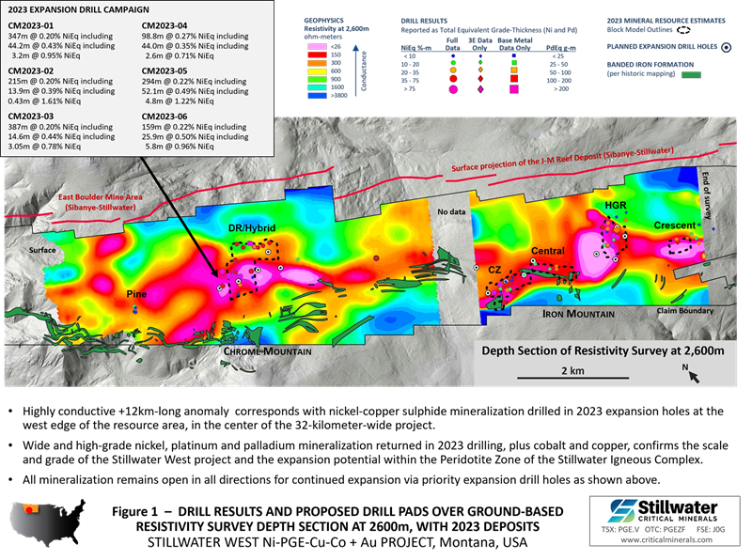Click the north arrow compass symbol
752x560 pixels.
tap(693, 377)
